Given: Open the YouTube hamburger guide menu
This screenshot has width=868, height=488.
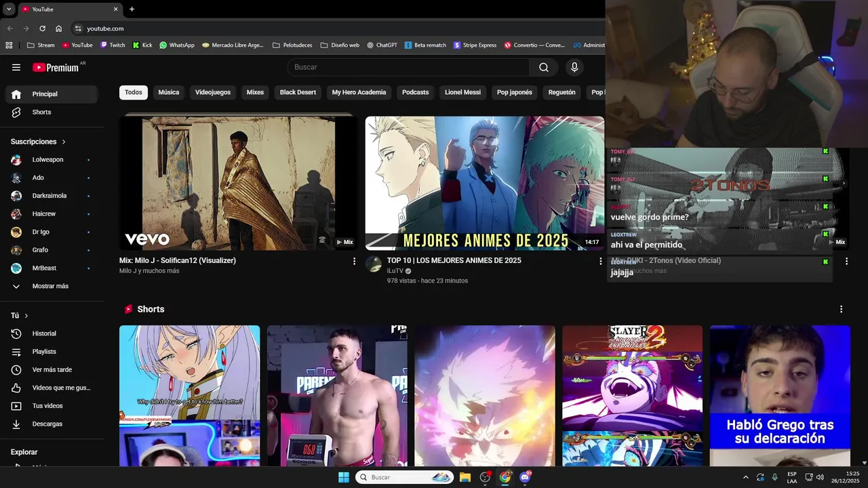Looking at the screenshot, I should coord(16,67).
